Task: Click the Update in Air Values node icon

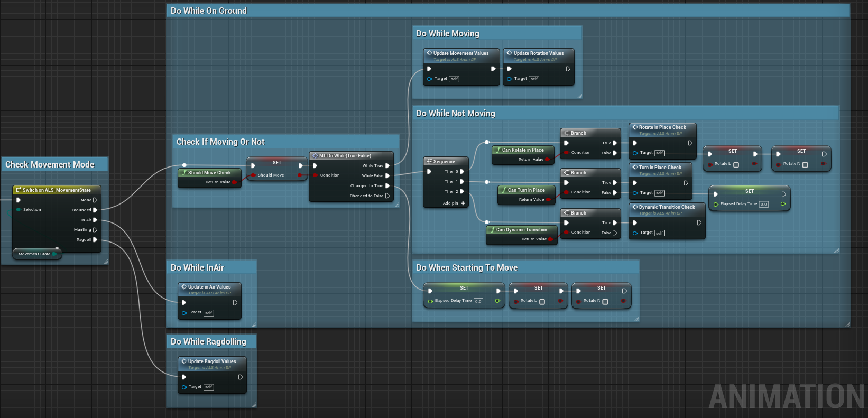Action: pyautogui.click(x=184, y=287)
